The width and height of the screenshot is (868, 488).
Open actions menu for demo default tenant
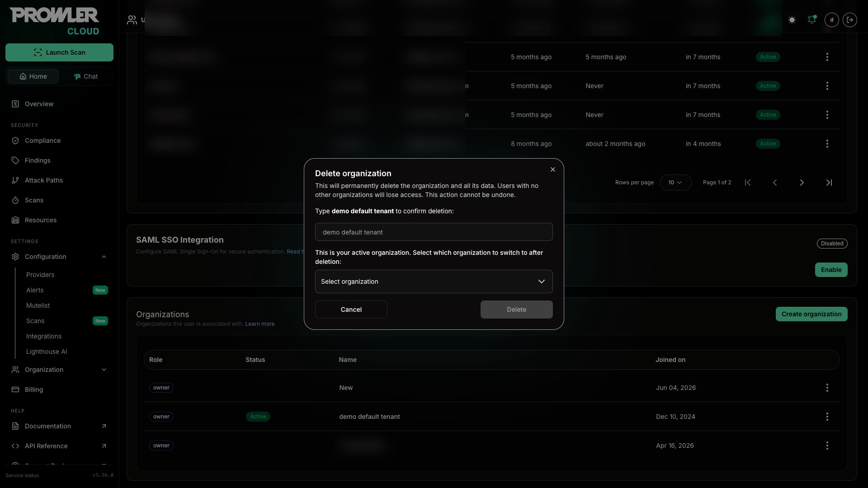click(827, 417)
